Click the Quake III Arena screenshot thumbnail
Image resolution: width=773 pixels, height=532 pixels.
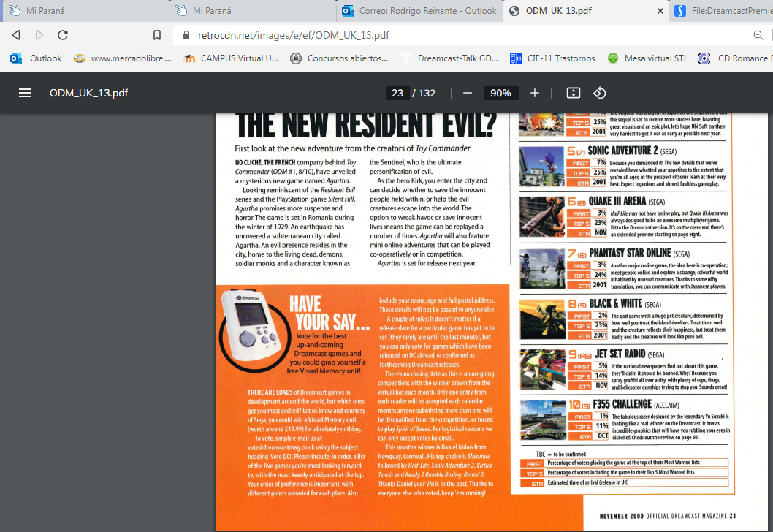click(x=541, y=217)
